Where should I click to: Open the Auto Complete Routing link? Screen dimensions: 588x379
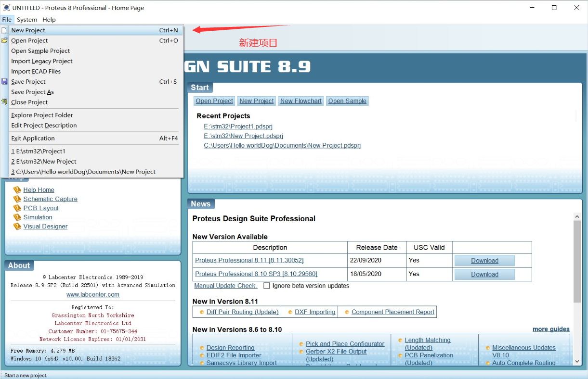click(524, 363)
